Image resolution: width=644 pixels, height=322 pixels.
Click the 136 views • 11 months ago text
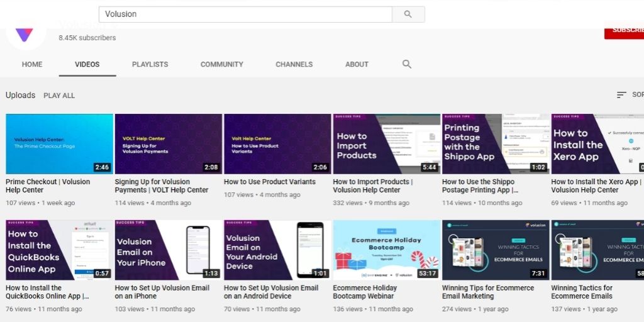tap(373, 309)
